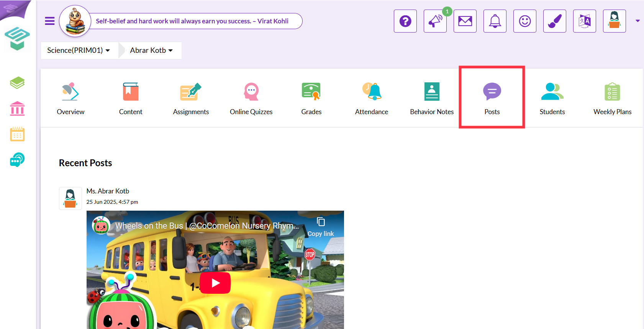Select the Posts tab

(x=492, y=98)
